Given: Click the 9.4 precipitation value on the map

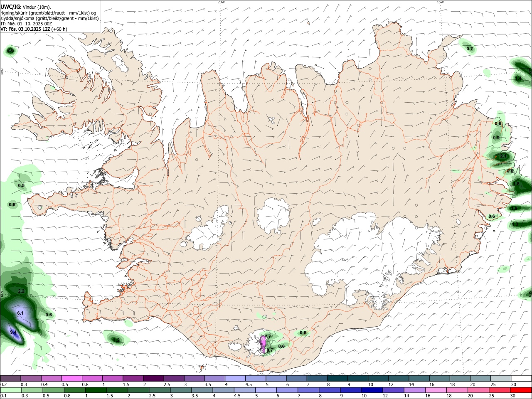Looking at the screenshot, I should [13, 332].
